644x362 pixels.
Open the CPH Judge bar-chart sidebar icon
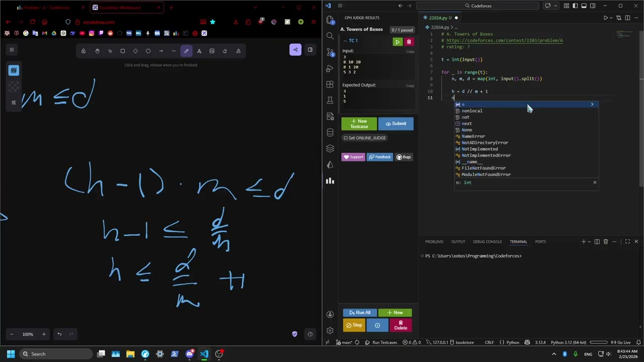pyautogui.click(x=330, y=181)
